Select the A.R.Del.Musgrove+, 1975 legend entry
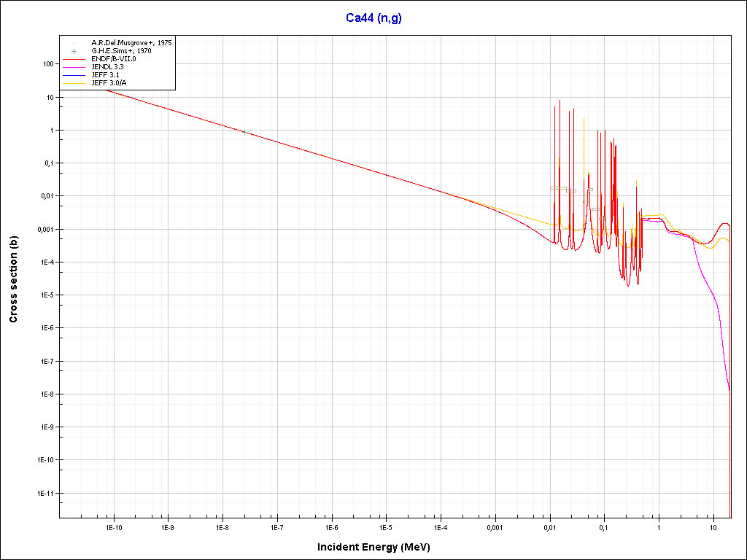The height and width of the screenshot is (560, 747). click(131, 43)
